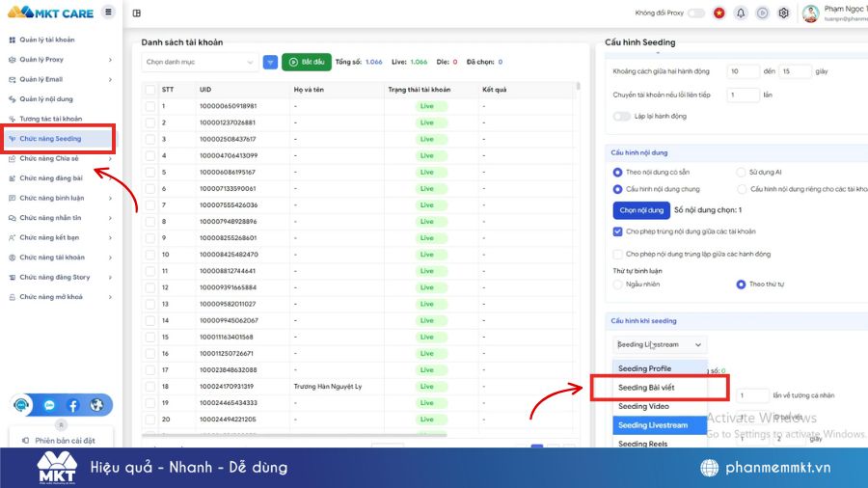Open Chức năng Seeding in sidebar
868x488 pixels.
59,139
